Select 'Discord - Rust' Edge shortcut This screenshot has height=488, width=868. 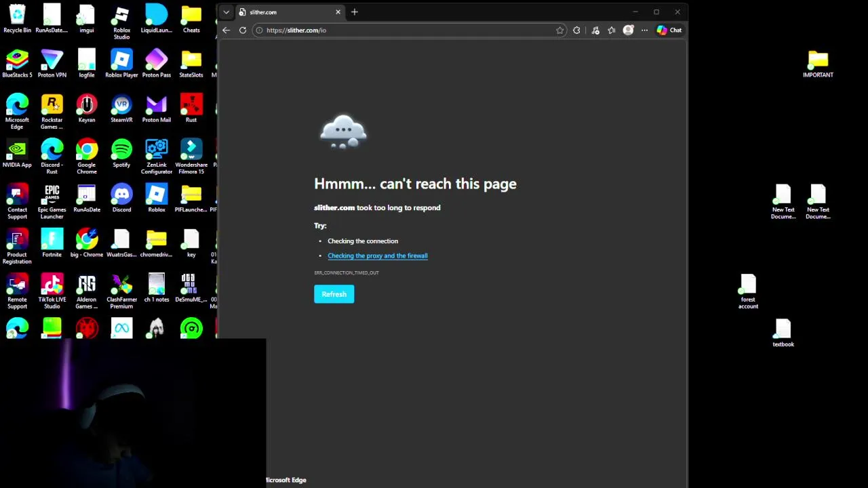tap(52, 157)
